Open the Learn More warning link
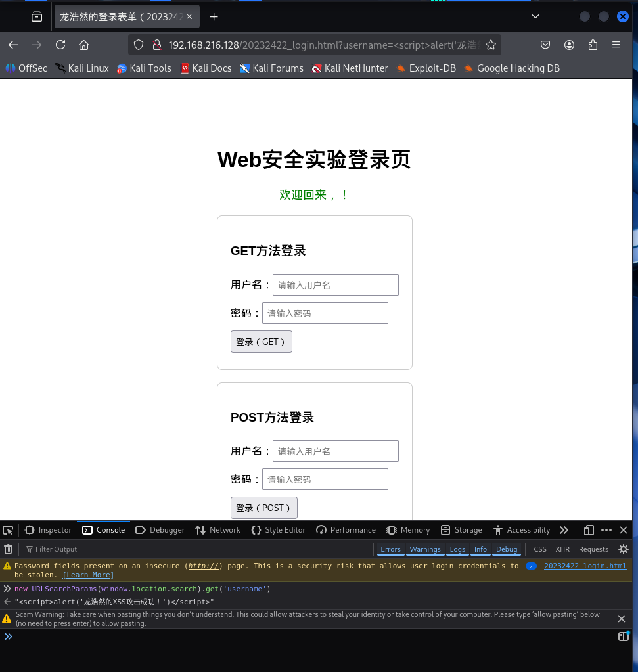The width and height of the screenshot is (638, 672). 88,575
